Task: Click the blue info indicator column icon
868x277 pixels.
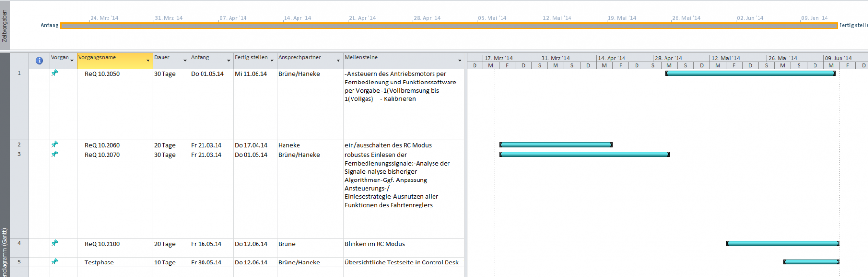Action: (39, 60)
